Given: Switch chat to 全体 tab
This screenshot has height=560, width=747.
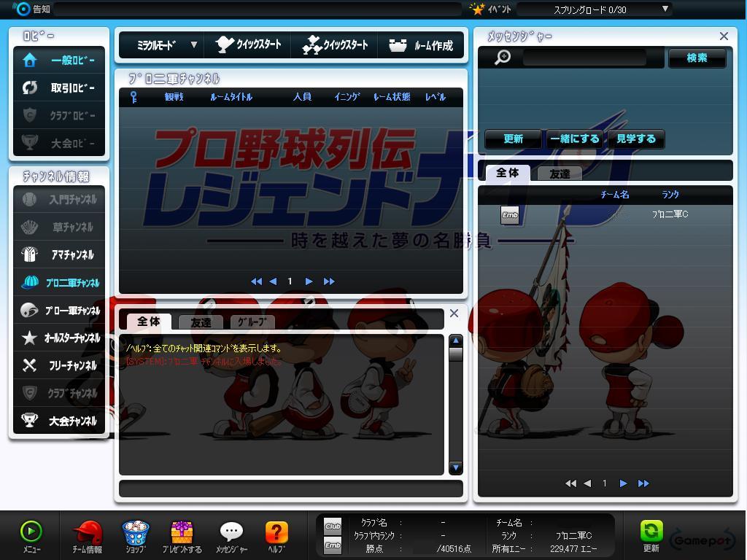Looking at the screenshot, I should (x=149, y=322).
